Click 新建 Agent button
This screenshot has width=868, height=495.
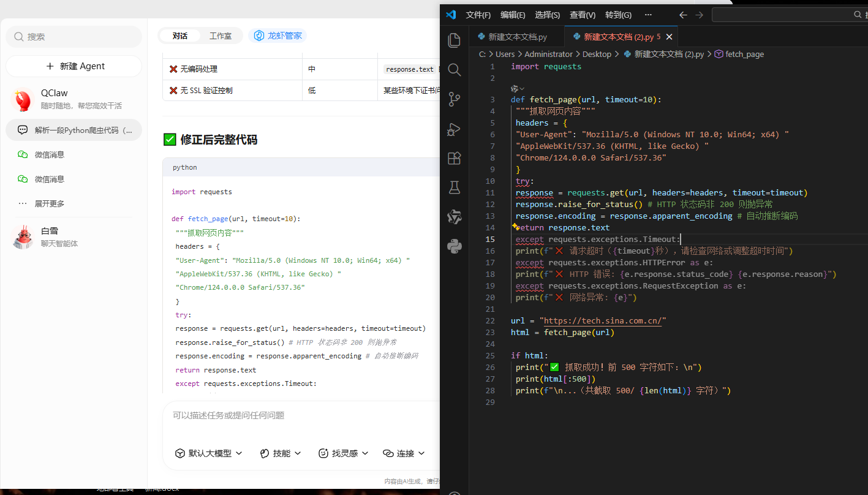click(74, 66)
